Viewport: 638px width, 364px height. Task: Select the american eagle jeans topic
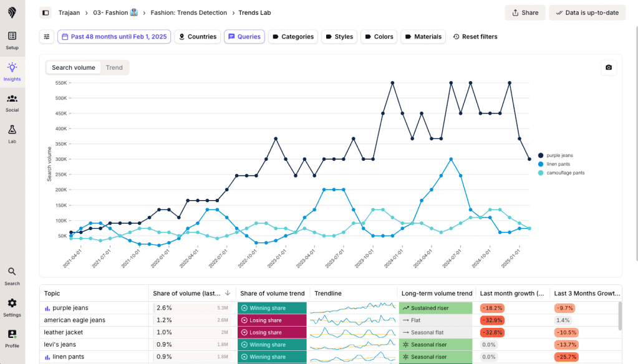pos(74,320)
